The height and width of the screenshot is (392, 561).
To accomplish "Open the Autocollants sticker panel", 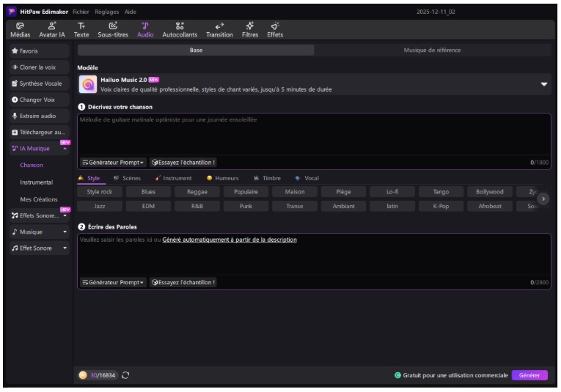I will [180, 29].
